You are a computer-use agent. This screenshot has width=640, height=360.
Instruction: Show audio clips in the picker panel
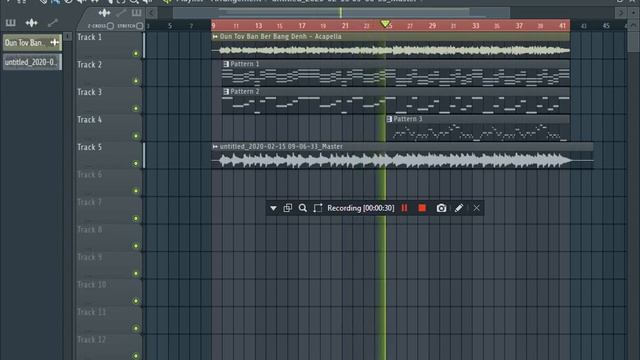[x=31, y=23]
